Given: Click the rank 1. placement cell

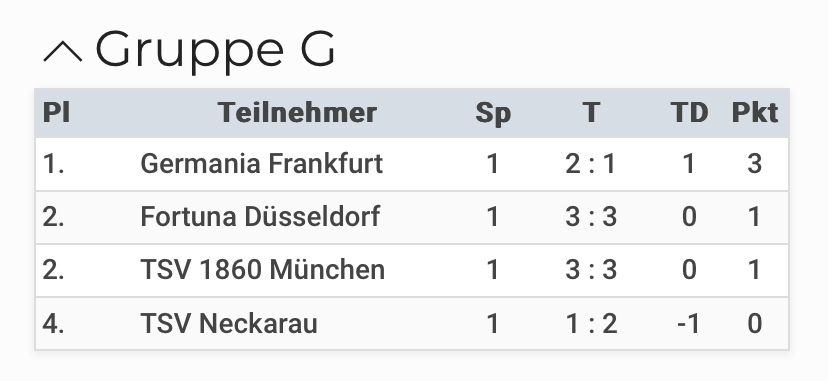Looking at the screenshot, I should pos(53,164).
